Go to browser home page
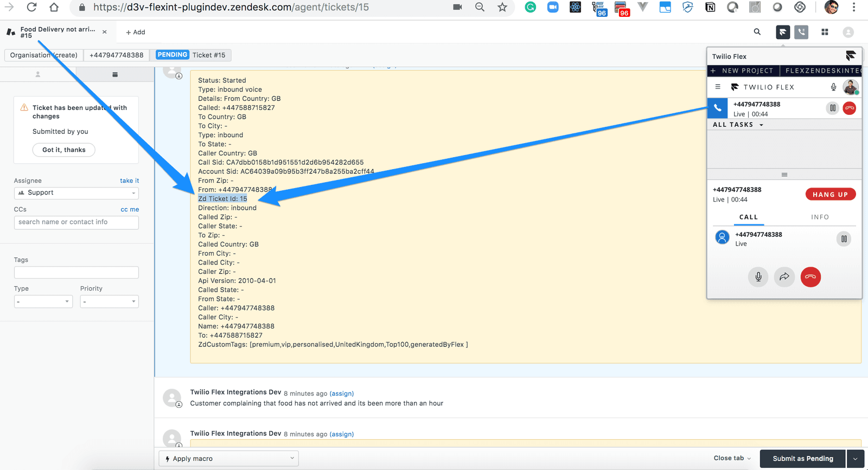 [54, 7]
